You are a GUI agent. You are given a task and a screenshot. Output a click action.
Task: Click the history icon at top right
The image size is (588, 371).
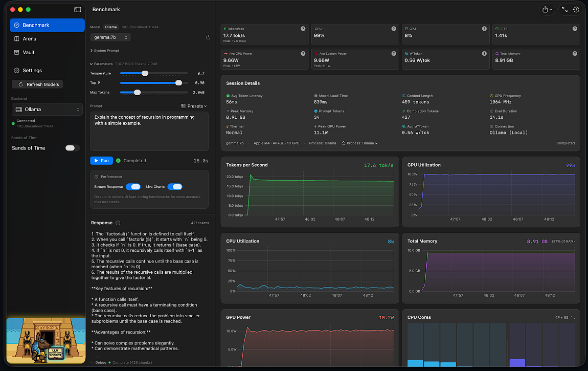coord(577,9)
